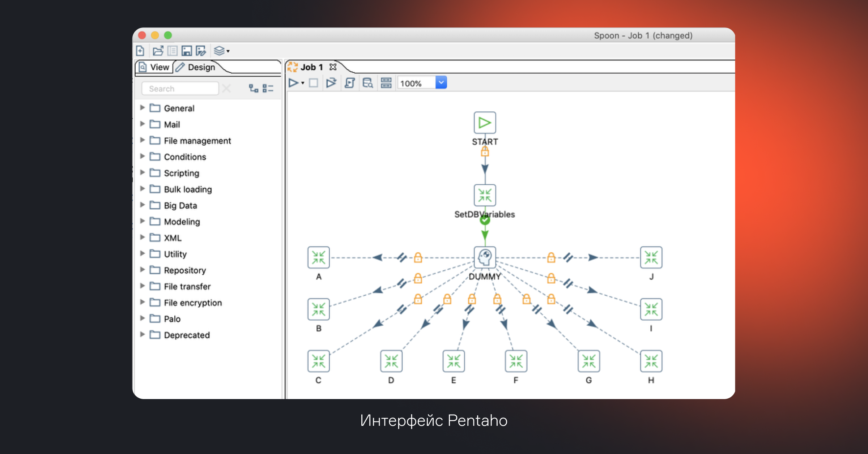Click the lock icon on hop to A
The image size is (868, 454).
point(418,257)
